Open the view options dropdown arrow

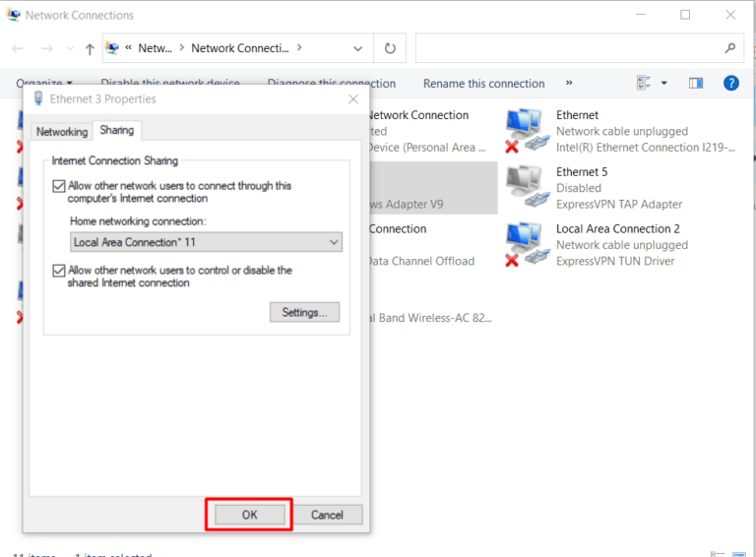[x=663, y=83]
